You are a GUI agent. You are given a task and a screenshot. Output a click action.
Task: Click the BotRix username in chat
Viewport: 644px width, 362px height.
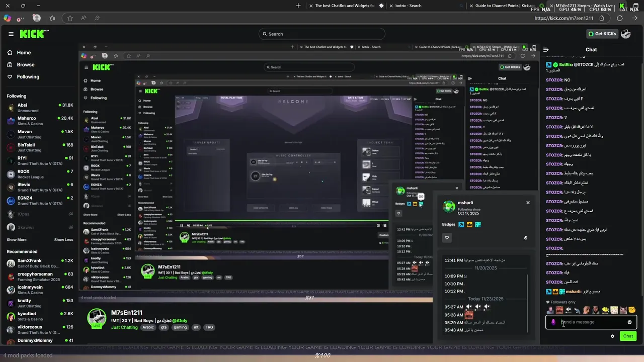(x=566, y=65)
